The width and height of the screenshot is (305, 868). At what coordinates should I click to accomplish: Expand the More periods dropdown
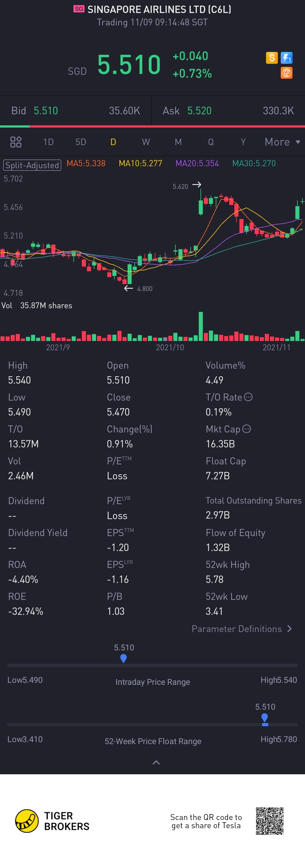[x=282, y=142]
